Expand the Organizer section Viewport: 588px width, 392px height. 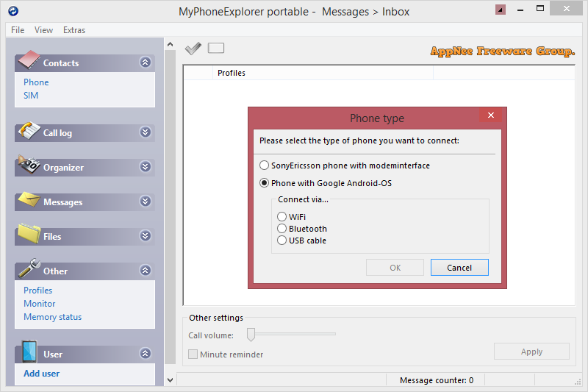pos(145,166)
